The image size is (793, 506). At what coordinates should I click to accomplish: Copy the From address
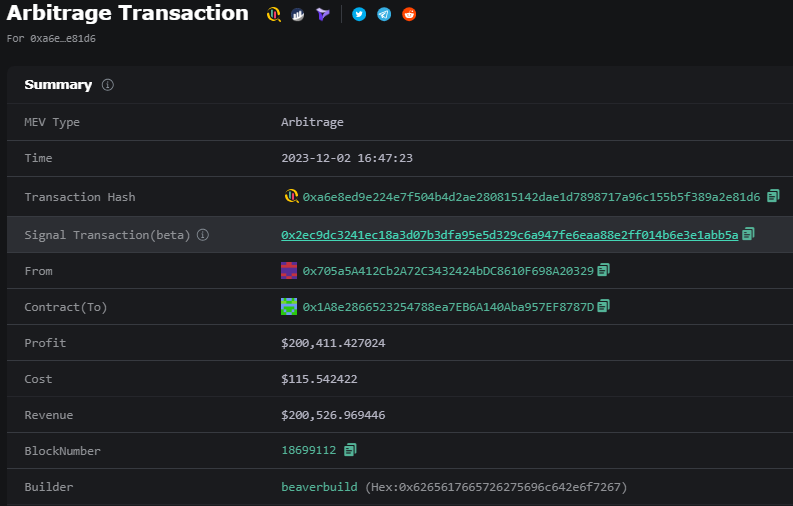[x=603, y=270]
